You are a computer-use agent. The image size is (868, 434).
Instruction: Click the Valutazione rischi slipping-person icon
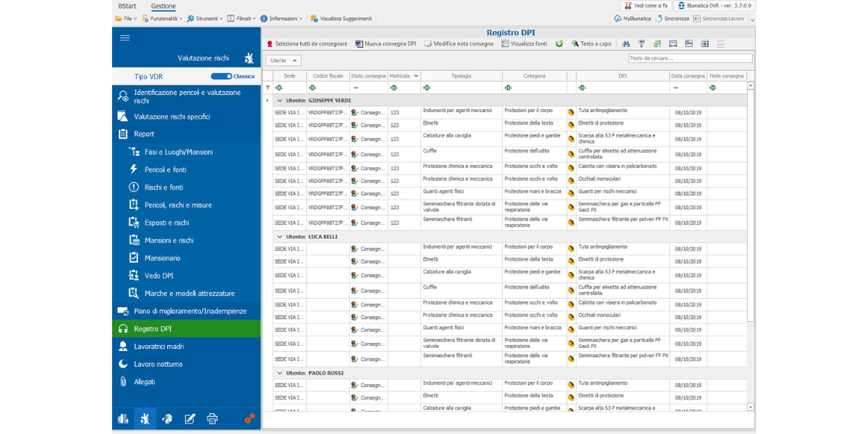click(249, 59)
